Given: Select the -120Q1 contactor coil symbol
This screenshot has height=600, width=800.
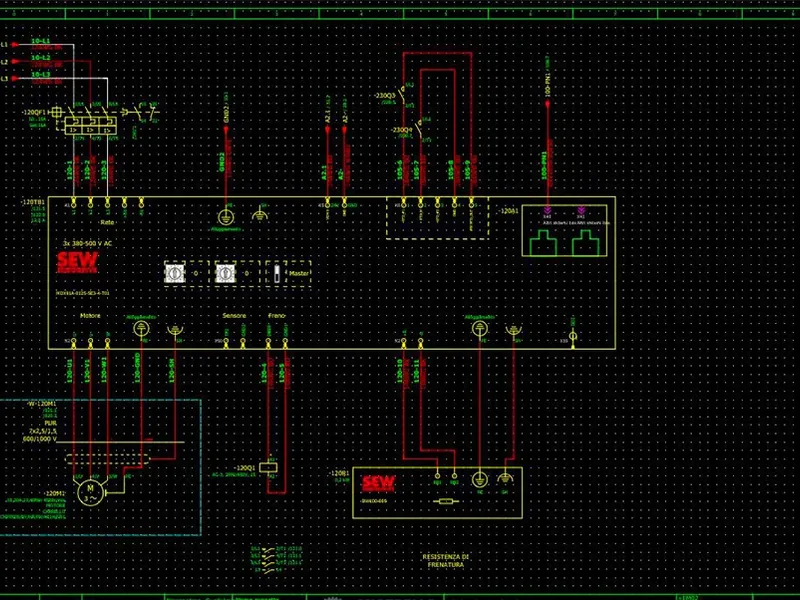Looking at the screenshot, I should click(x=268, y=467).
